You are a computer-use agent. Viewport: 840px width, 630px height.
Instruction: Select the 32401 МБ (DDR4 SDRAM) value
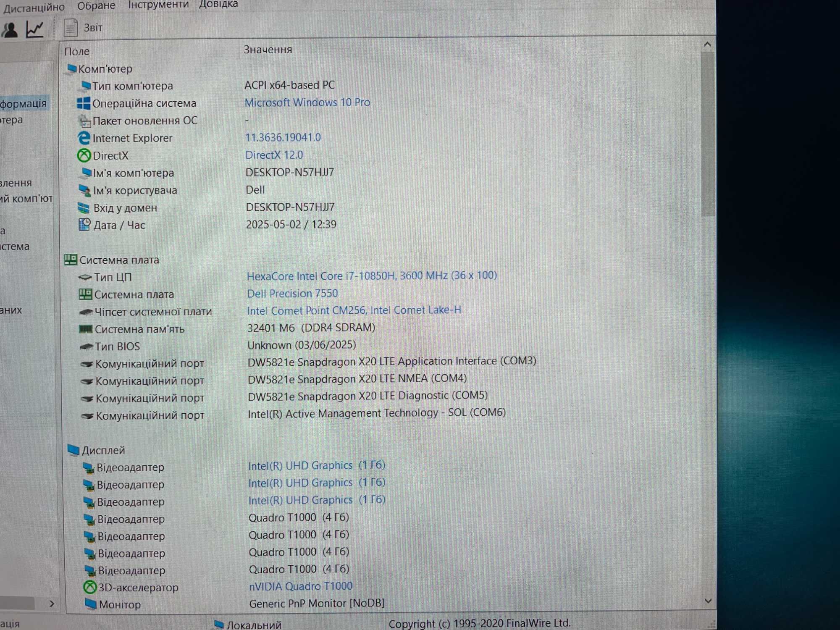point(311,328)
